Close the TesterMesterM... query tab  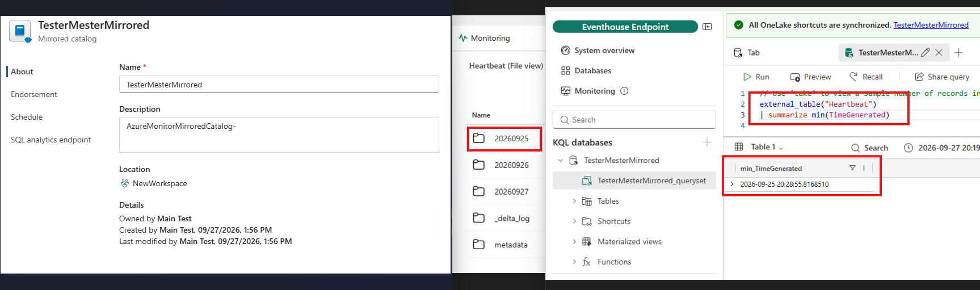939,53
